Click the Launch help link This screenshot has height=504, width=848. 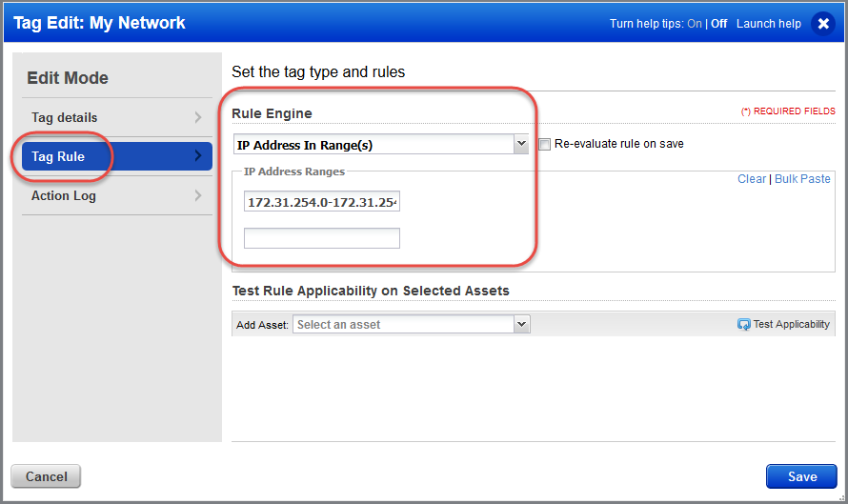point(769,24)
